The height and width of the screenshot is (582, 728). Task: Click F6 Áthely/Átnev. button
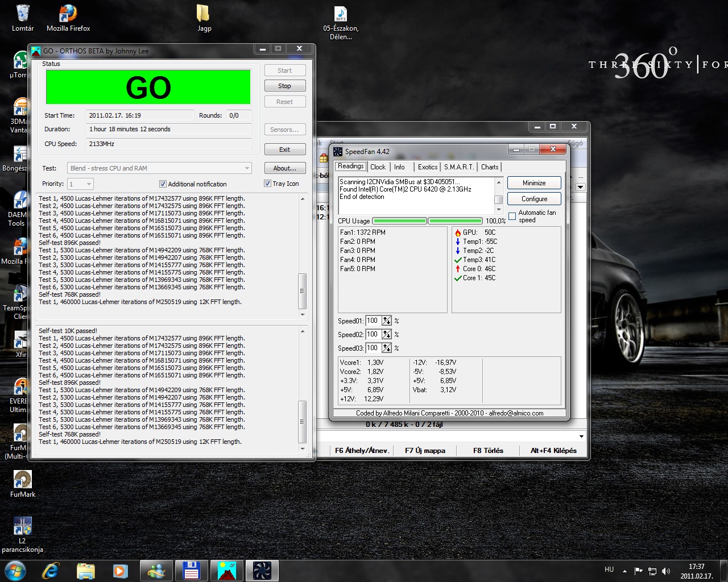pos(362,451)
